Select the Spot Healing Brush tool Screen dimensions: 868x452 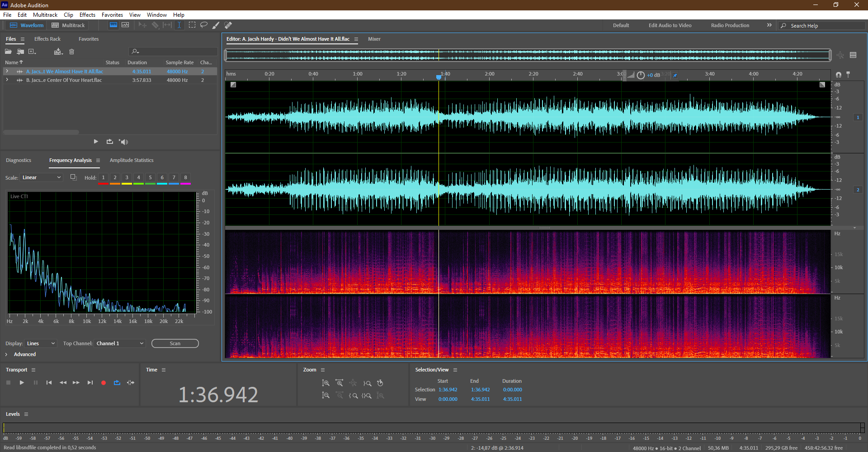click(x=228, y=25)
